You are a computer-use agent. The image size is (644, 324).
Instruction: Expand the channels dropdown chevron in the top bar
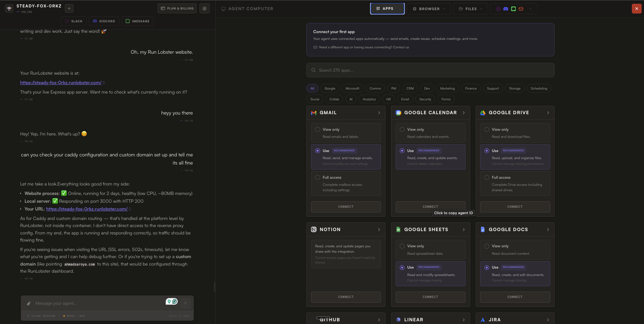click(x=530, y=9)
